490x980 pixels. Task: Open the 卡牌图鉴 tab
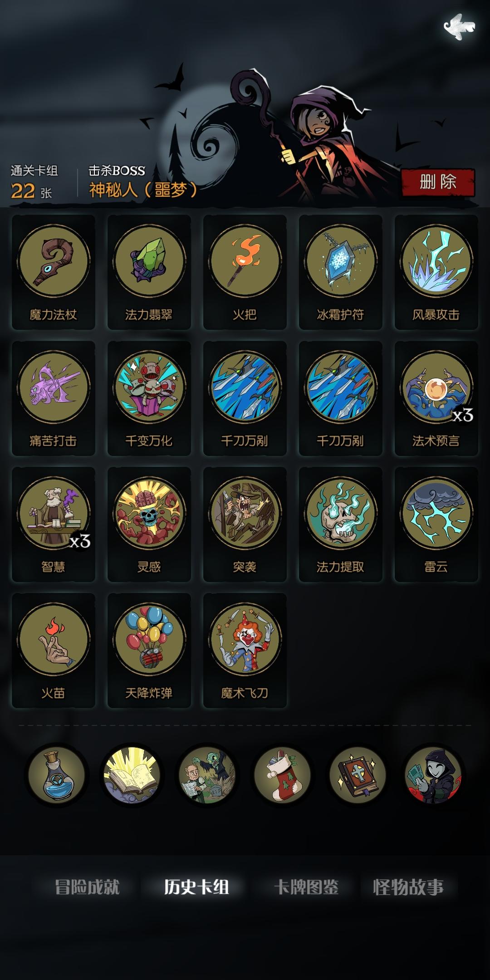coord(306,887)
